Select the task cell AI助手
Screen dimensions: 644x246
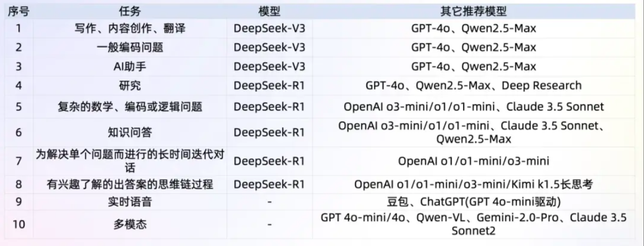(130, 66)
